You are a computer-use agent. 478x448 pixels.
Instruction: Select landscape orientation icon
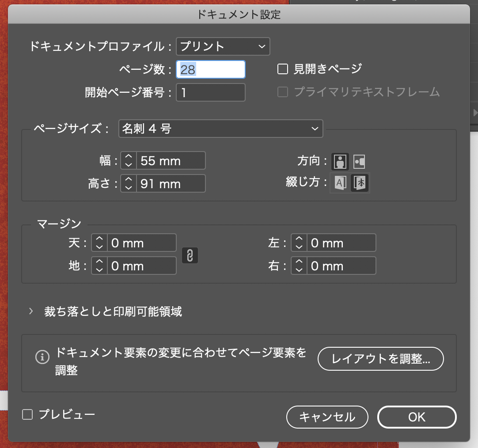(x=359, y=161)
